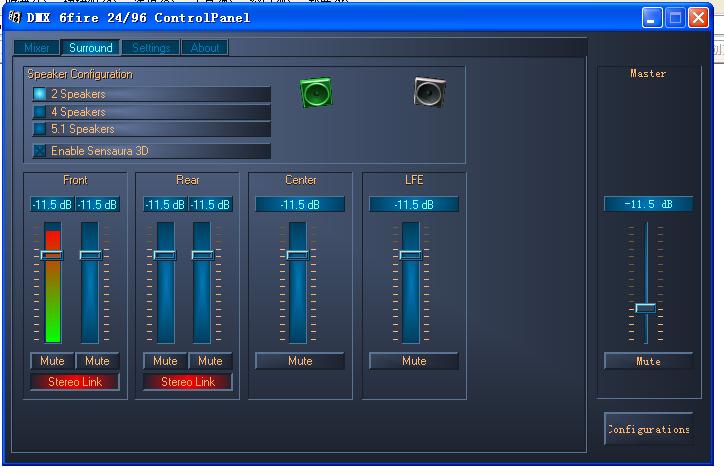Toggle Stereo Link for Front channels
Viewport: 724px width, 474px height.
[x=75, y=382]
